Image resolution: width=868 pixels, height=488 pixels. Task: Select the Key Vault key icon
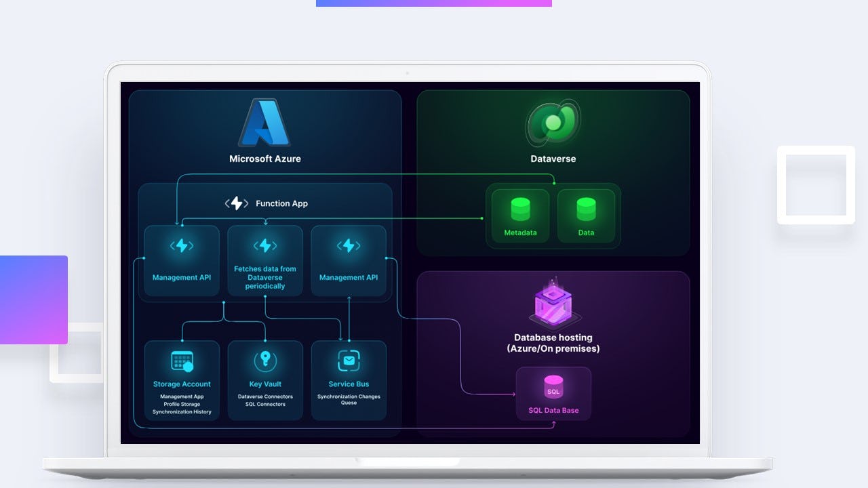point(265,360)
